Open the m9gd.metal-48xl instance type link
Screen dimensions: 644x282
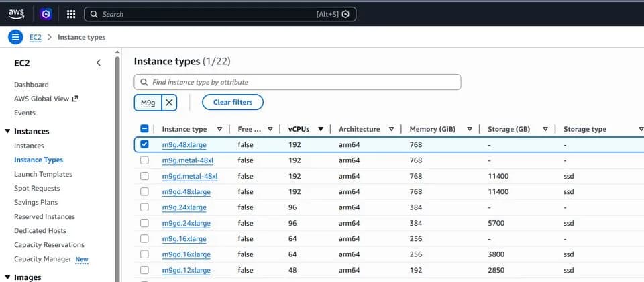tap(190, 176)
